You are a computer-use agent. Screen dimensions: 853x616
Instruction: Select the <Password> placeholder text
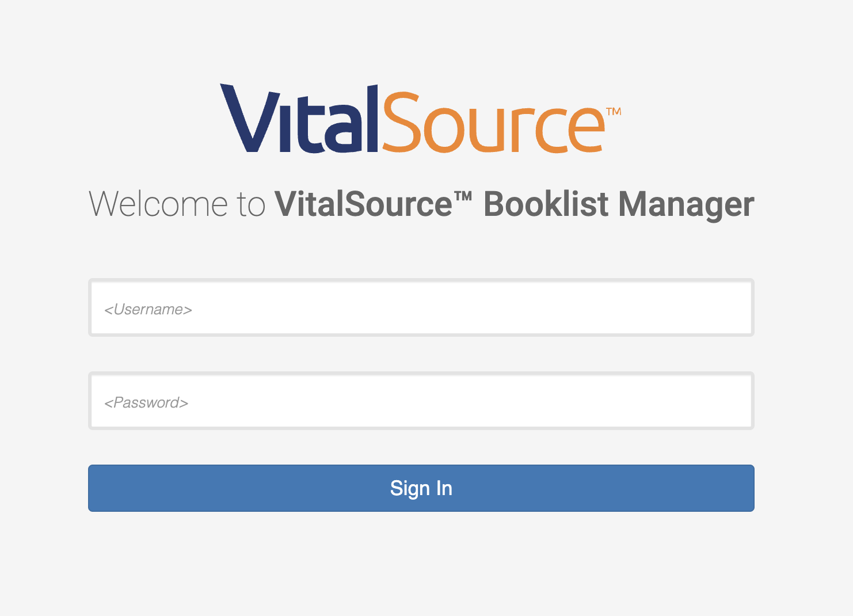point(146,402)
